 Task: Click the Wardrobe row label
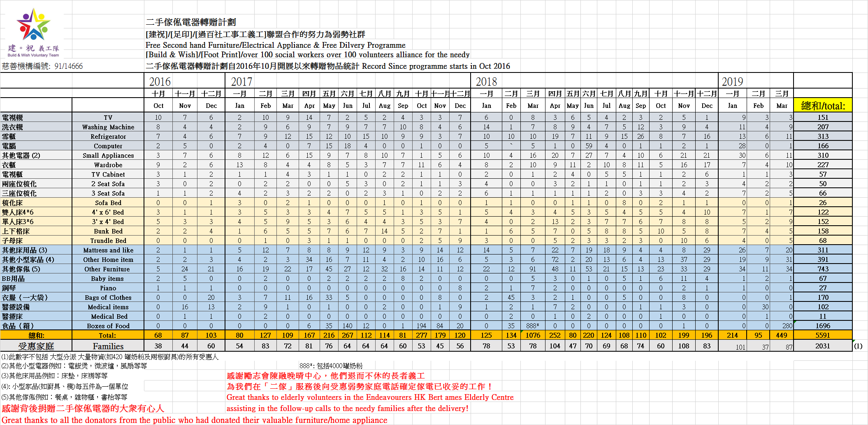(108, 165)
